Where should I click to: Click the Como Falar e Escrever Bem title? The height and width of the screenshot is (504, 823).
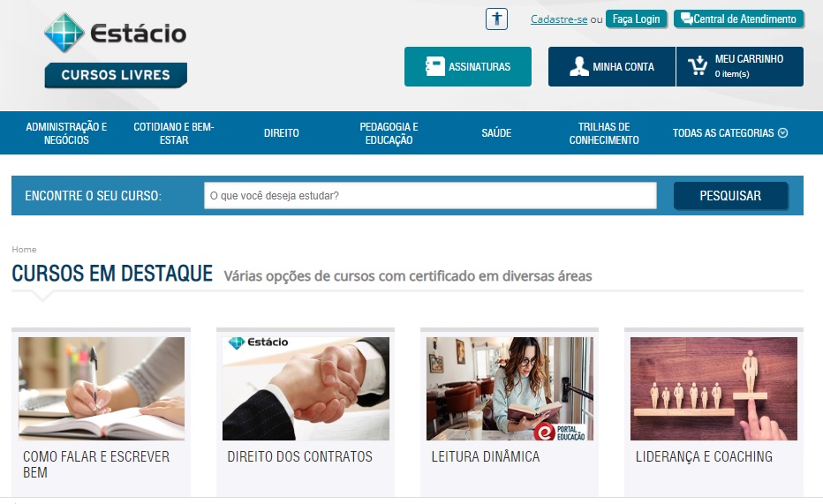click(x=96, y=464)
